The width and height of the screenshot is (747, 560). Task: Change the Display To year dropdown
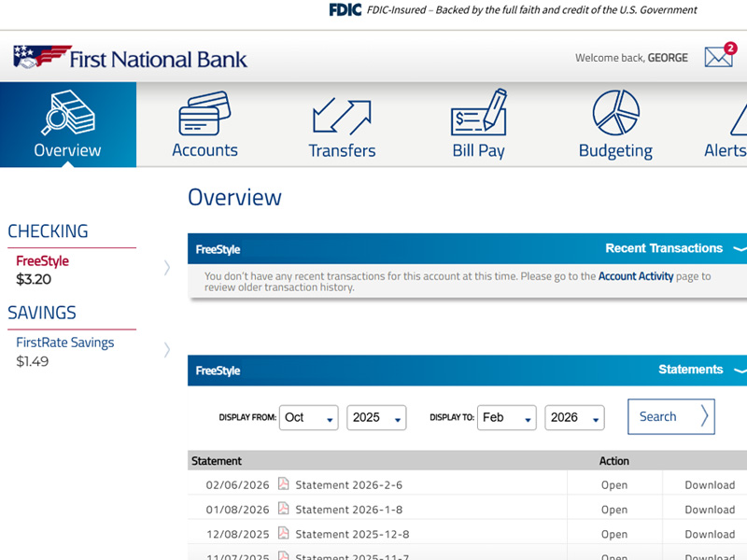pyautogui.click(x=574, y=417)
